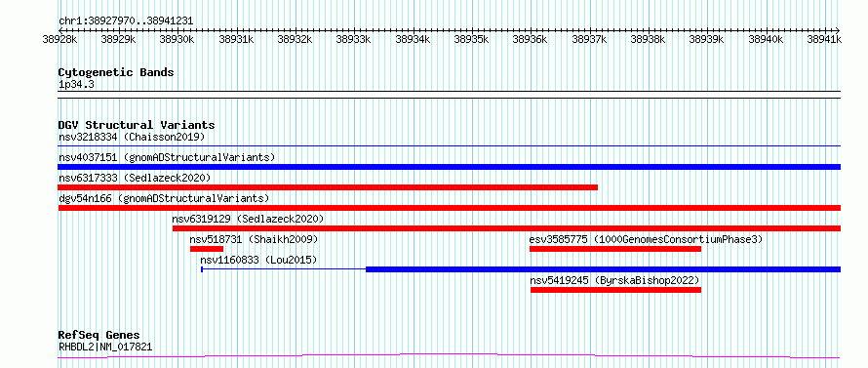Viewport: 868px width, 368px height.
Task: Click the 38928k ruler tick
Action: (59, 39)
